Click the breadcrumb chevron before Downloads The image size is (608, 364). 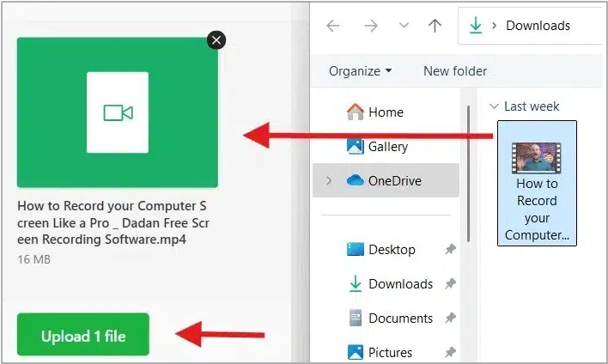pyautogui.click(x=494, y=26)
